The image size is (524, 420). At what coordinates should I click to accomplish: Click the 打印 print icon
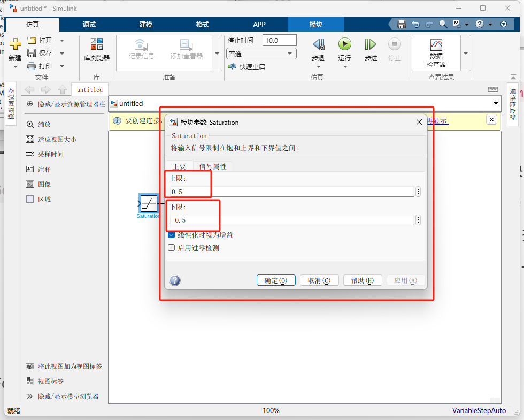[x=32, y=66]
